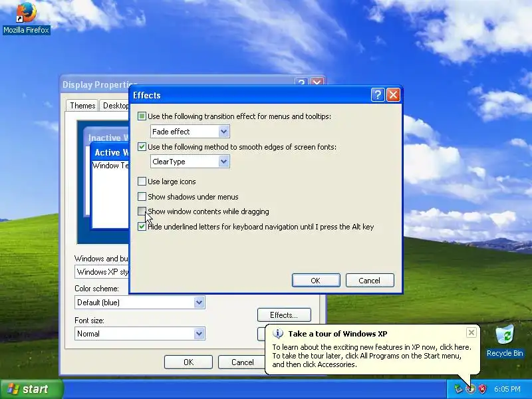The height and width of the screenshot is (399, 532).
Task: Open the Start menu
Action: [x=31, y=389]
